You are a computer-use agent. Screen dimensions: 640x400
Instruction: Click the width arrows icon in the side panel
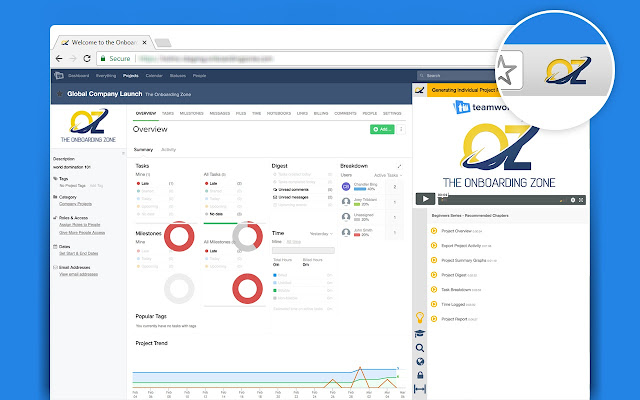[x=420, y=389]
